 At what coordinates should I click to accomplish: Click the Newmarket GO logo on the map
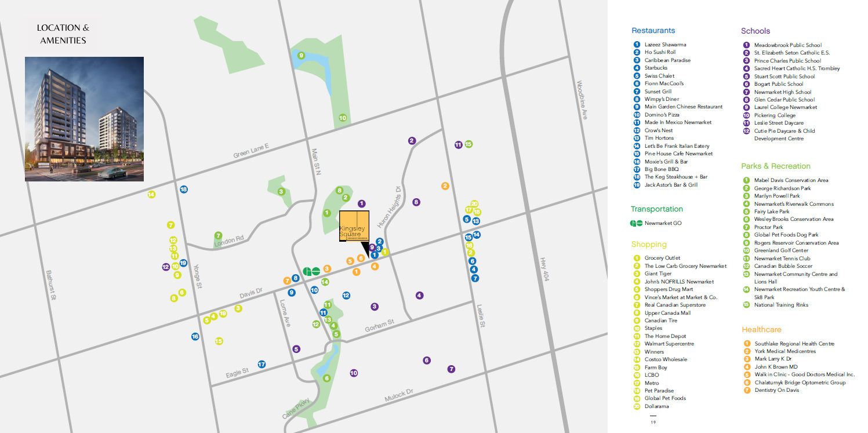(x=311, y=271)
